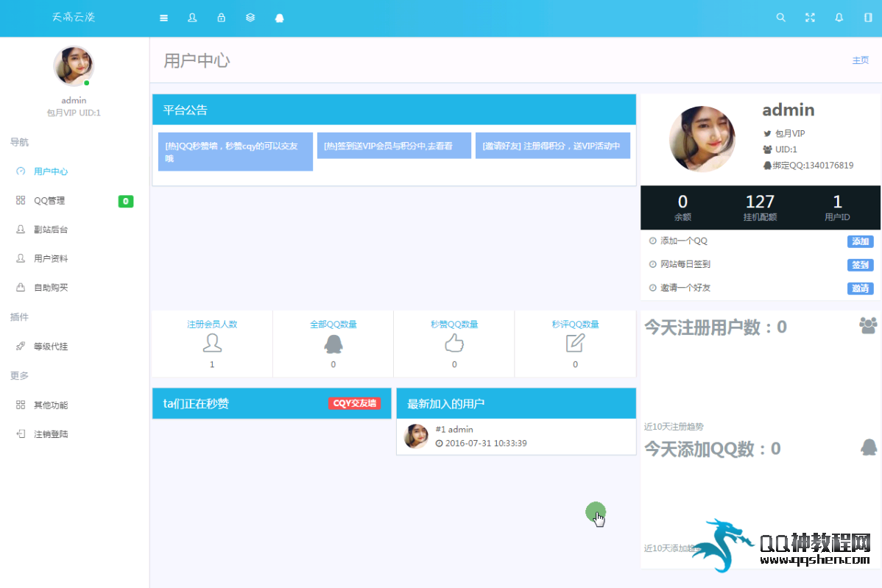Open the [热]签到送VIP会员与积分 announcement
This screenshot has width=882, height=588.
[394, 146]
